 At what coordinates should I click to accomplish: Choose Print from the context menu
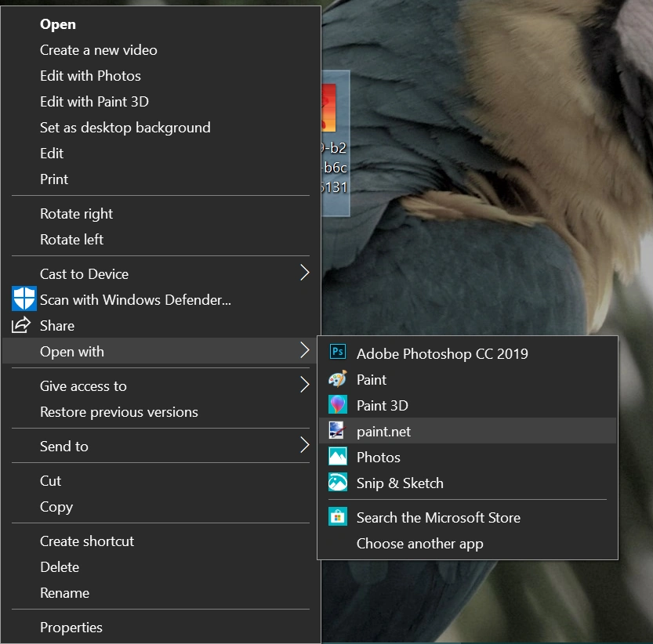[161, 179]
